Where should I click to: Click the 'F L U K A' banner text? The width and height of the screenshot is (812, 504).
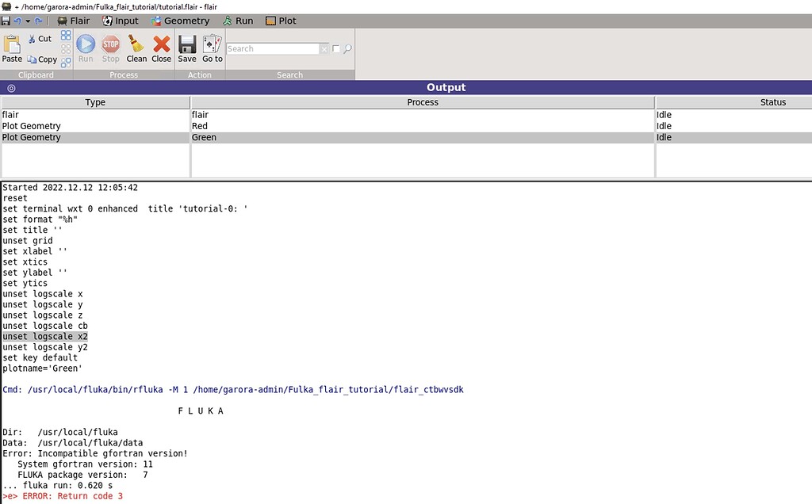[201, 410]
